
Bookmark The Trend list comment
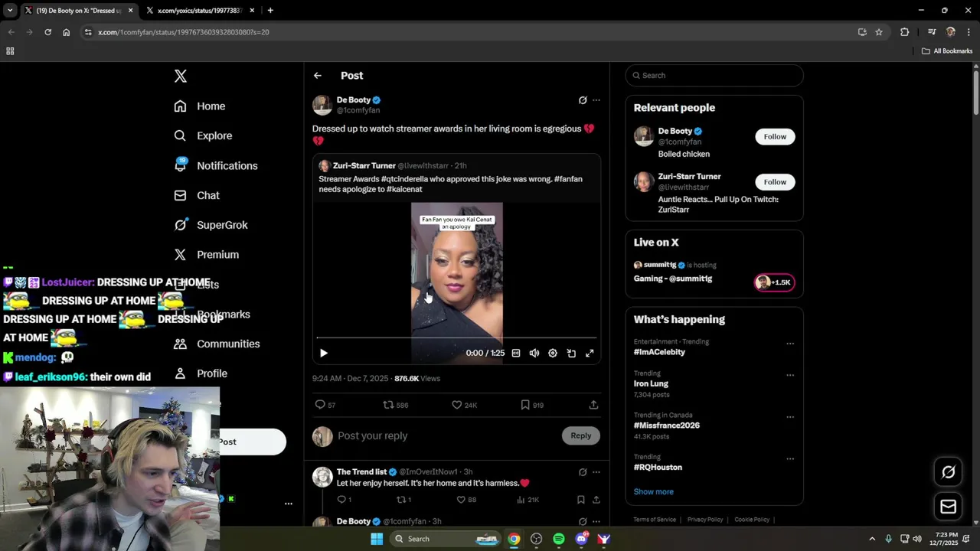pos(581,500)
